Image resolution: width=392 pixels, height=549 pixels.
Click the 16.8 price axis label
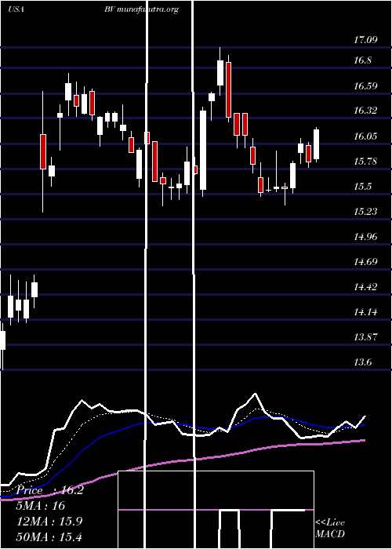362,60
